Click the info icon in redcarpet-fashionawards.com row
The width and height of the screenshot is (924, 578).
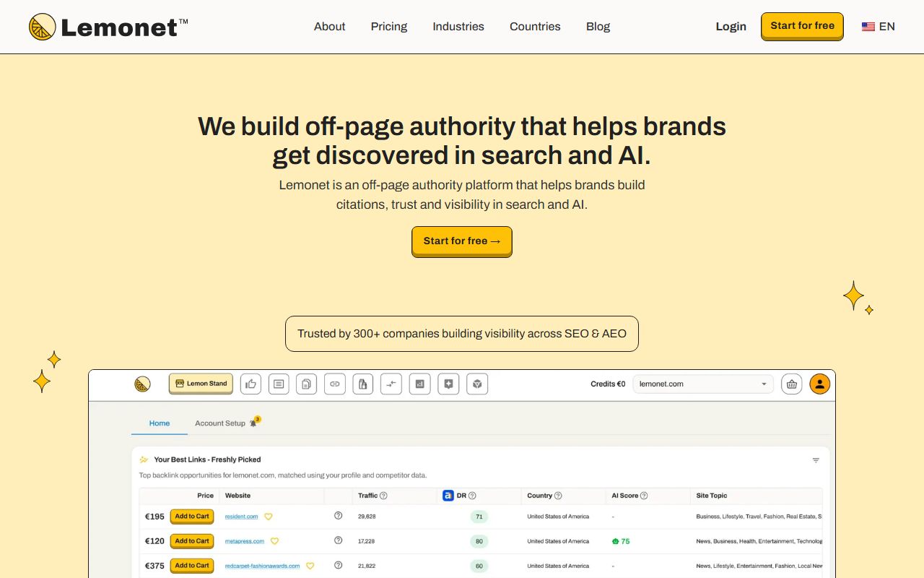[x=338, y=565]
